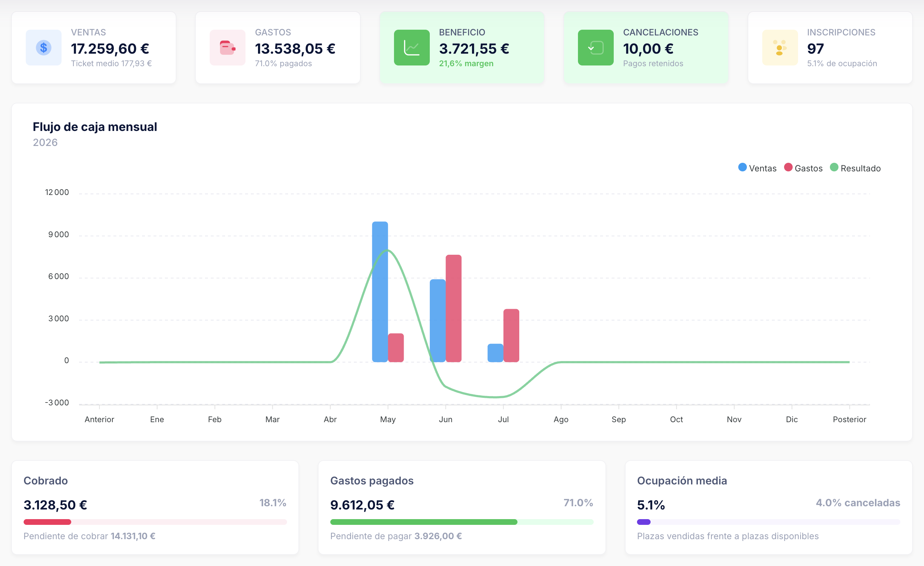
Task: Toggle the Gastos legend series
Action: click(803, 168)
